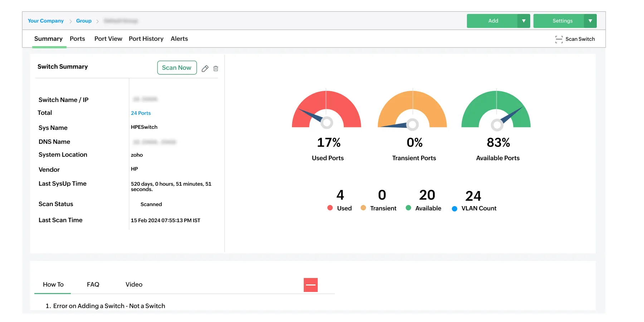
Task: Click the green Add button
Action: [493, 21]
